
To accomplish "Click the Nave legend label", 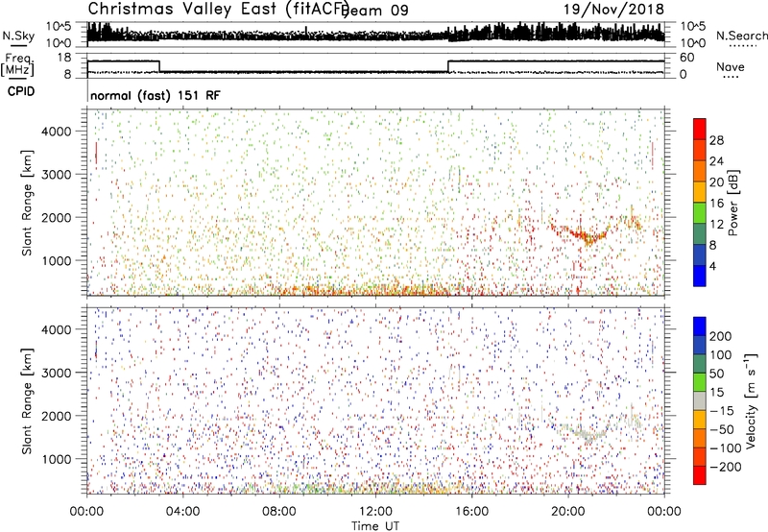I will click(731, 67).
